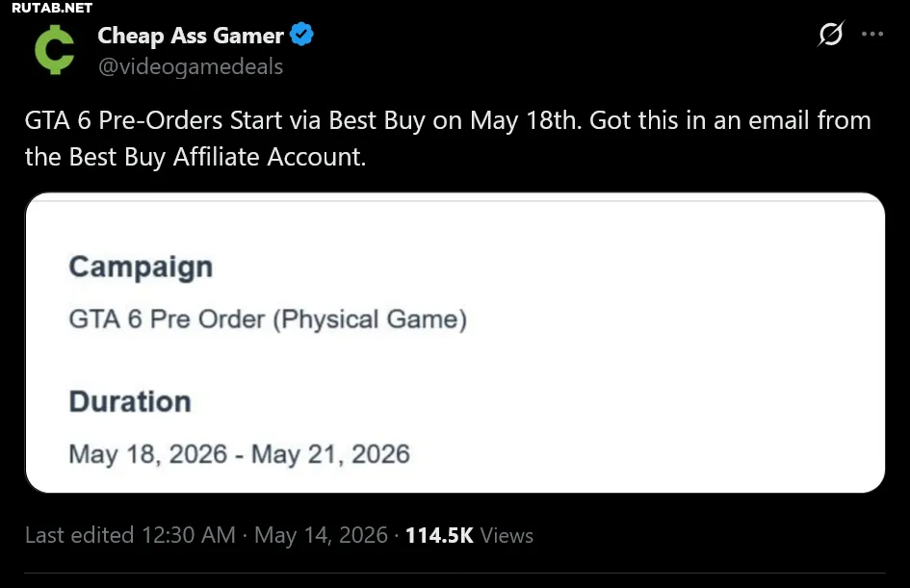Click the GTA 6 Pre Order (Physical Game) text
Image resolution: width=910 pixels, height=588 pixels.
pos(268,320)
